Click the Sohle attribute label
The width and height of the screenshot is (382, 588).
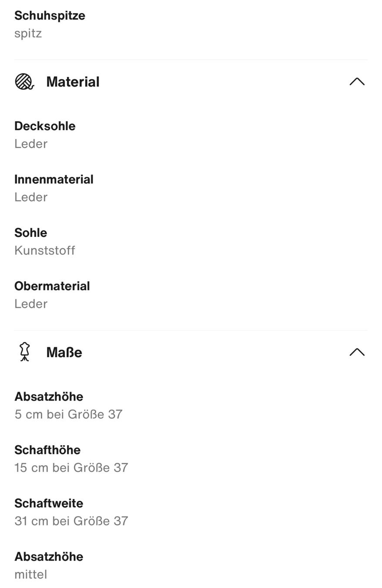[x=30, y=233]
